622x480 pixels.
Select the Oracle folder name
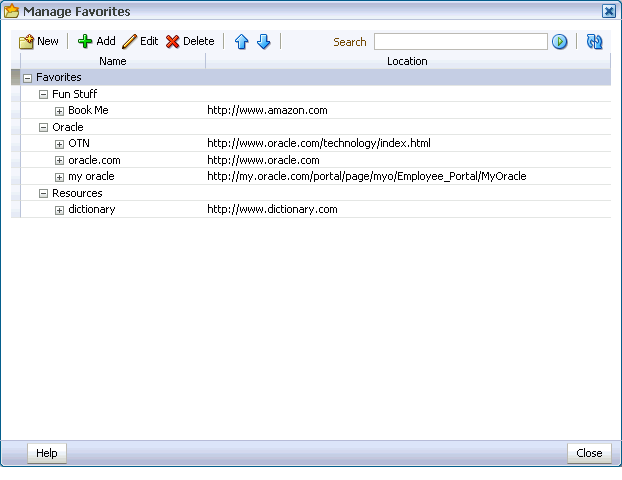[x=68, y=127]
